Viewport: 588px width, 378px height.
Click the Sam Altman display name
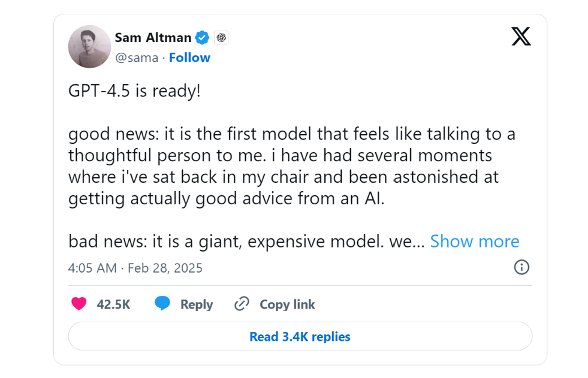point(153,38)
